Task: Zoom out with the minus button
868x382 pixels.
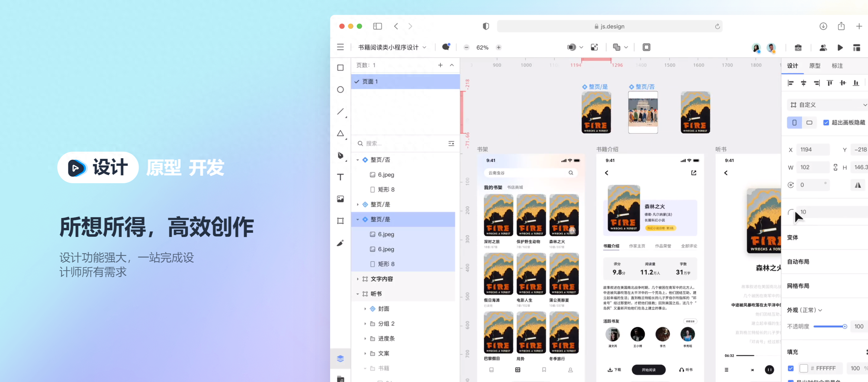Action: (466, 47)
